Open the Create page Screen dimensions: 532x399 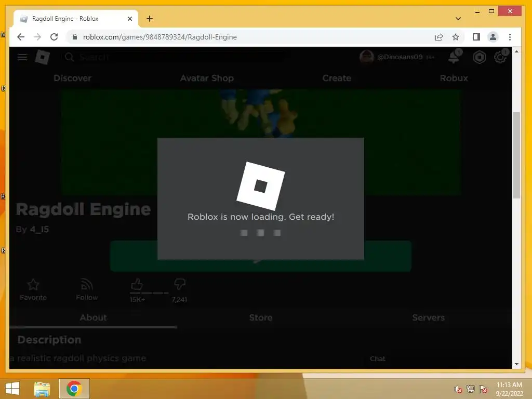[x=337, y=78]
